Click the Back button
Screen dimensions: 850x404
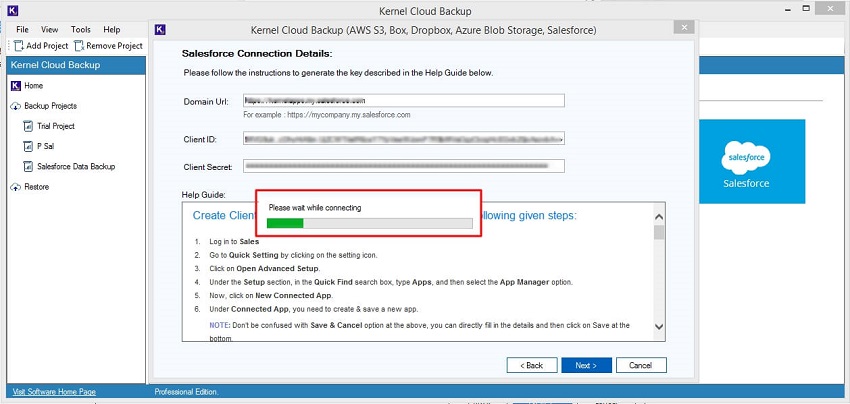pyautogui.click(x=532, y=365)
